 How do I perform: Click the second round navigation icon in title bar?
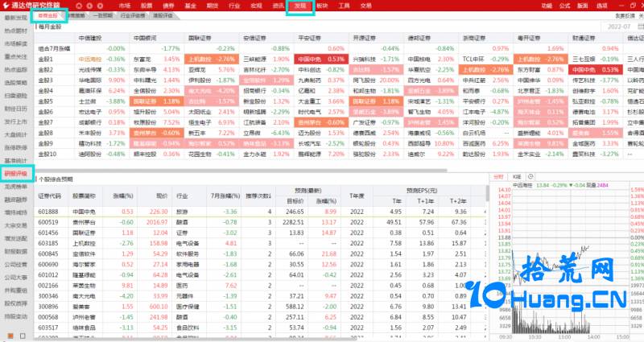click(x=89, y=6)
